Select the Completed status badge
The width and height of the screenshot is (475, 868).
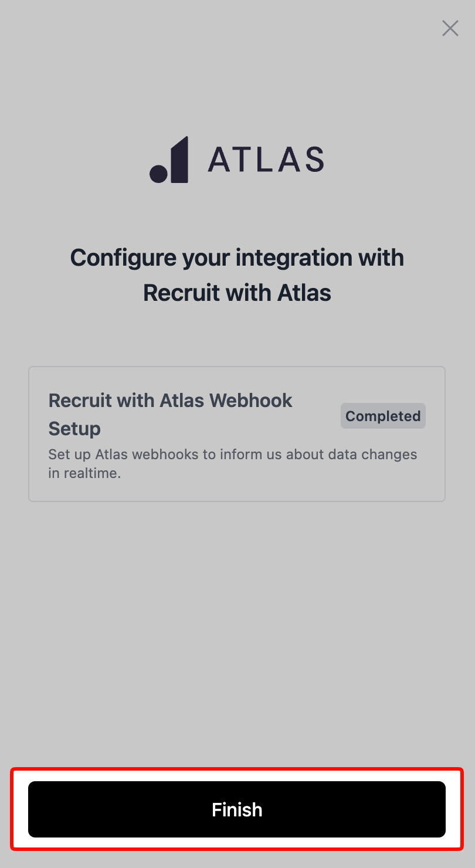(383, 416)
